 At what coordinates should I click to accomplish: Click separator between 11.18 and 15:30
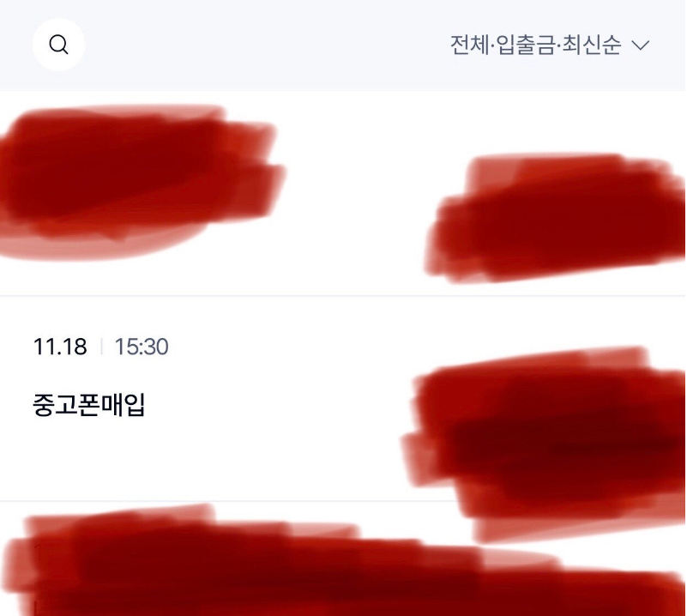pyautogui.click(x=101, y=347)
